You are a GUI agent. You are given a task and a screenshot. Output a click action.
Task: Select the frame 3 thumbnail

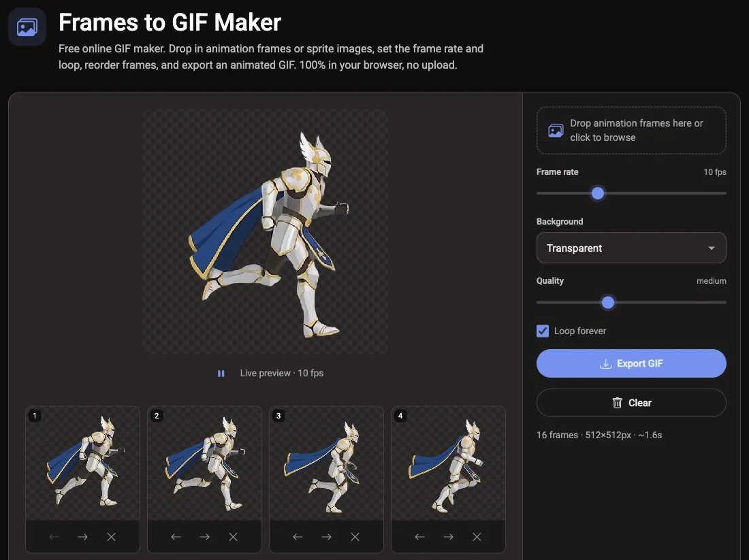tap(326, 463)
